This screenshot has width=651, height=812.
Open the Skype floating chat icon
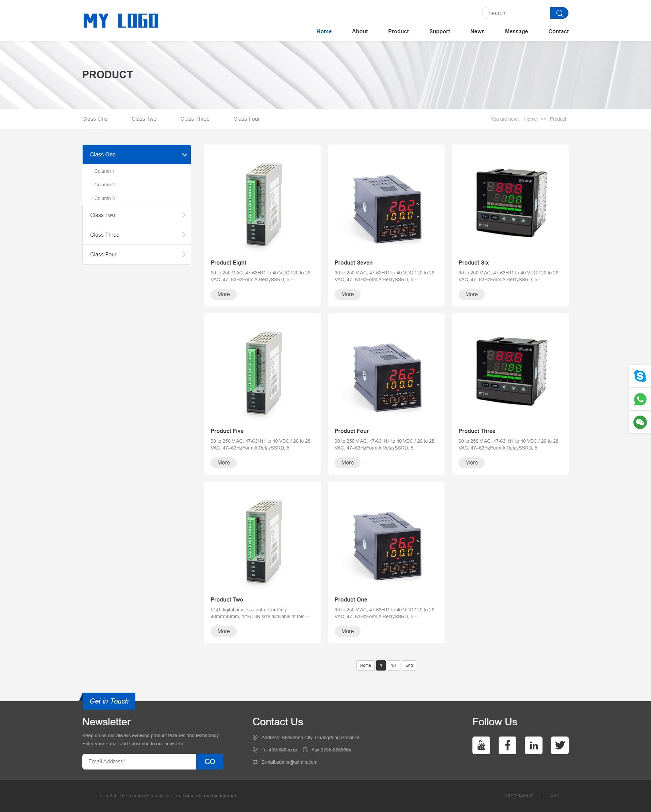640,376
